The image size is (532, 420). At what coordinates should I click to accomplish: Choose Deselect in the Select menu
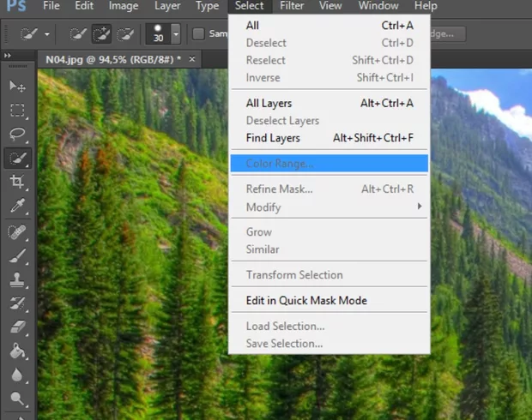coord(329,43)
